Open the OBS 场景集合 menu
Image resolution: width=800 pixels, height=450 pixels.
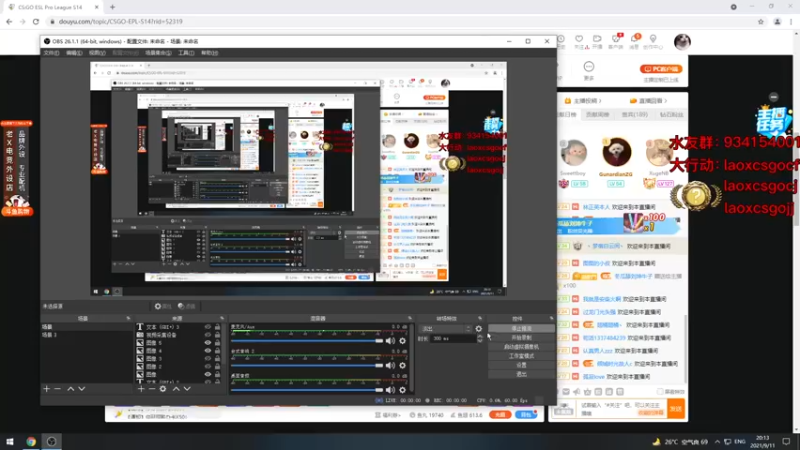click(x=158, y=53)
